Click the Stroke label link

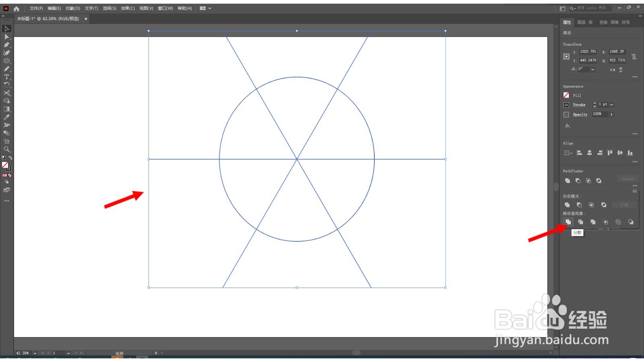579,105
